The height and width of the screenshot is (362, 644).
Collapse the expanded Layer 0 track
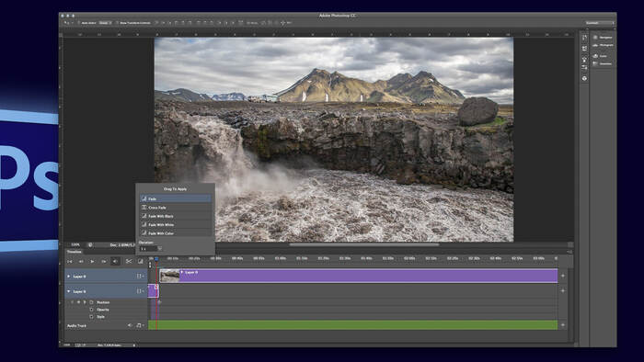(x=69, y=291)
